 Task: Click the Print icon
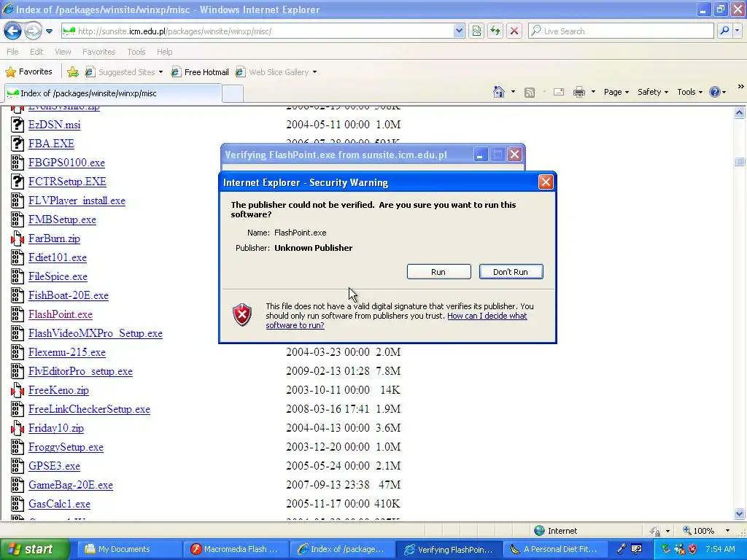578,92
